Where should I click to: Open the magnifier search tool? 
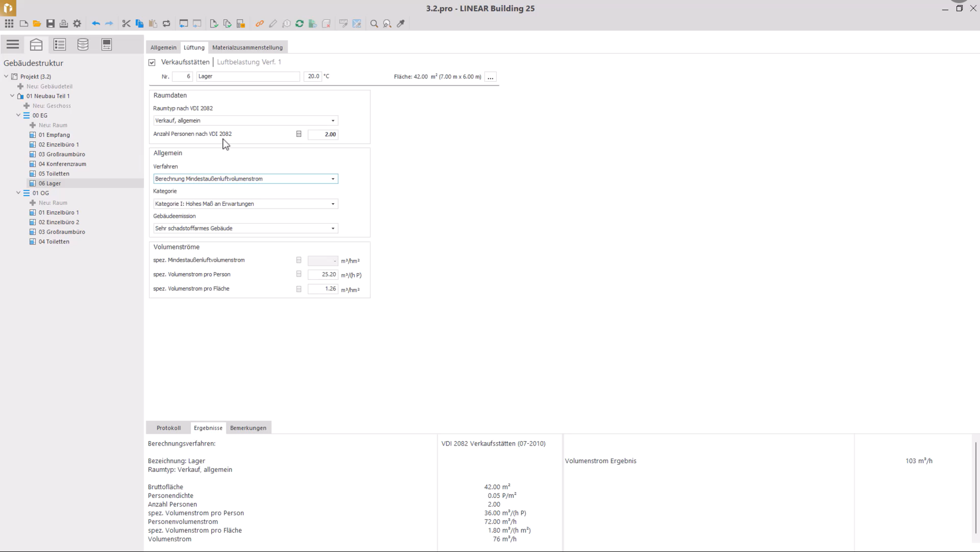(x=374, y=24)
